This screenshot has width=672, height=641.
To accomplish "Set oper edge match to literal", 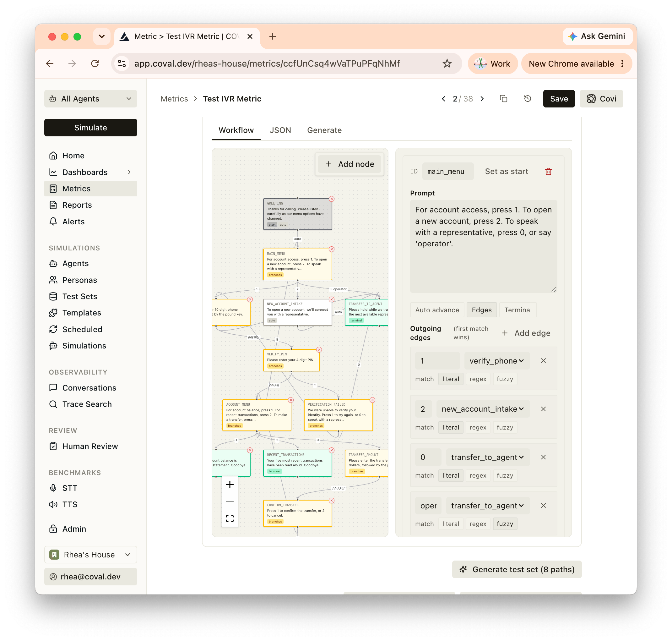I will (451, 524).
